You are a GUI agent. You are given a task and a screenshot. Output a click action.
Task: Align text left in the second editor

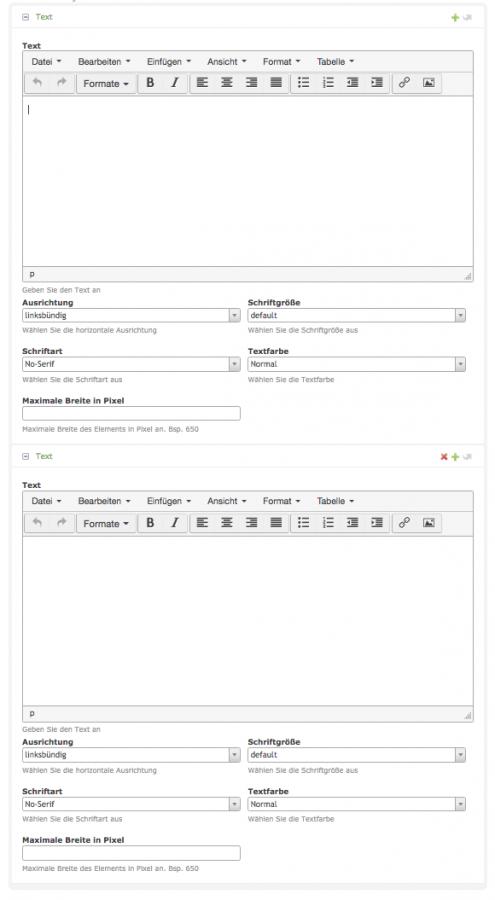click(202, 522)
